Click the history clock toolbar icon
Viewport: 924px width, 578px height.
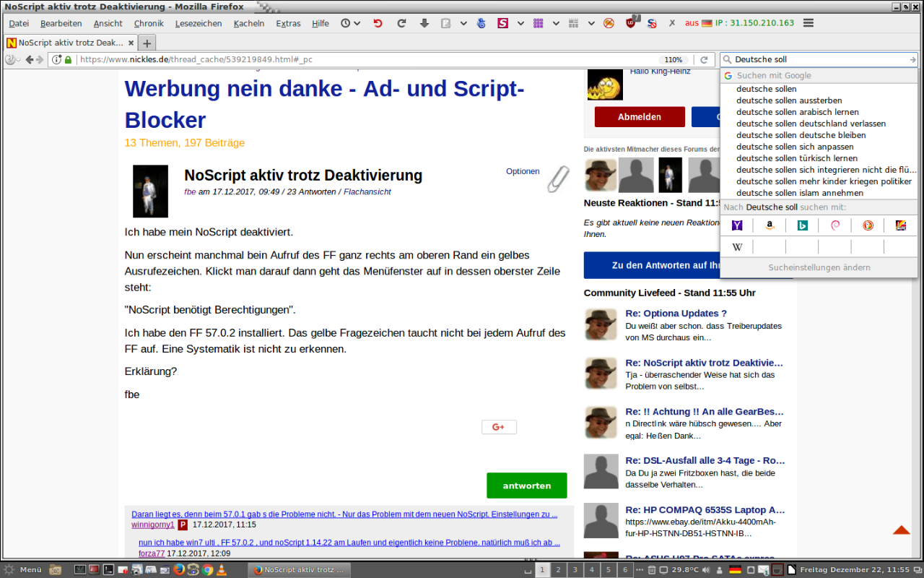pos(346,23)
